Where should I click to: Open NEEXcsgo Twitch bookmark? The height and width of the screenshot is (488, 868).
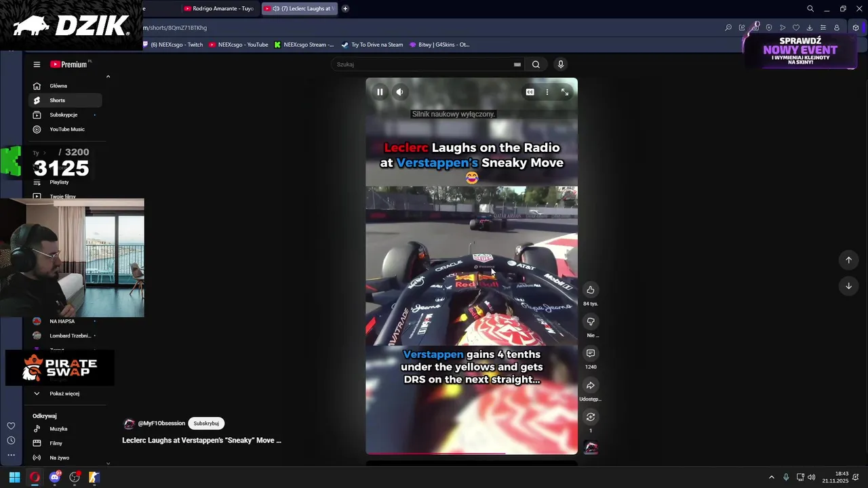tap(172, 45)
